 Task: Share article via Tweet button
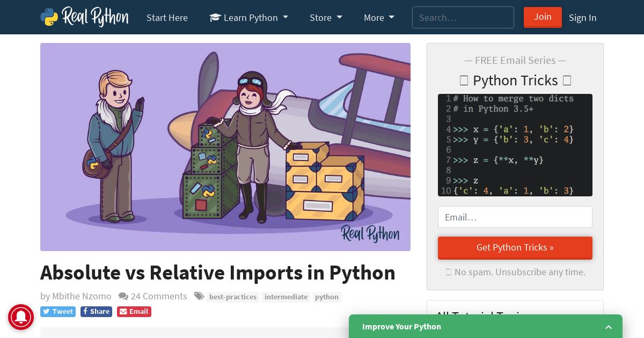pyautogui.click(x=58, y=312)
